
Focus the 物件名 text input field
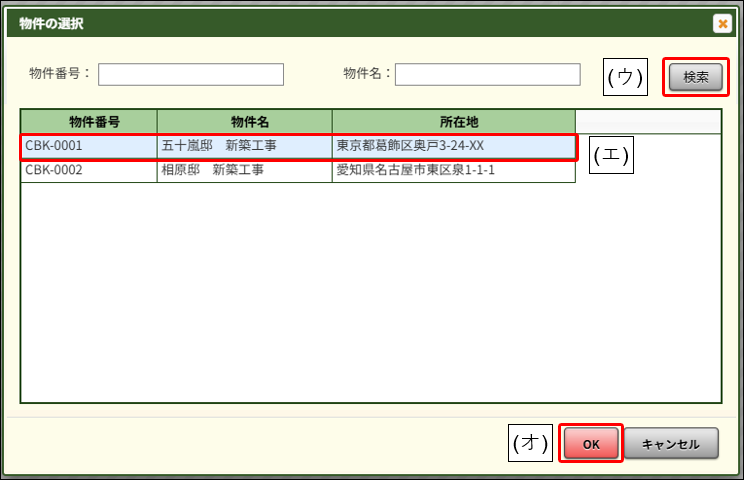487,75
